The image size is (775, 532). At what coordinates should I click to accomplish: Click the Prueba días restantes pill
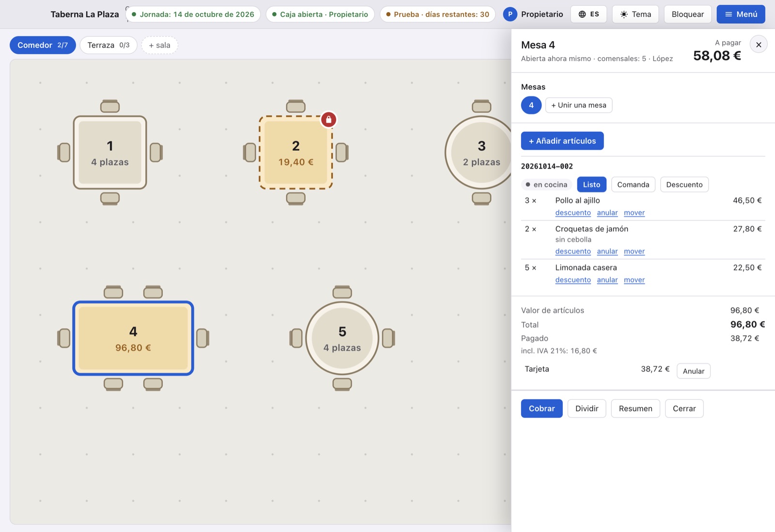(x=437, y=14)
